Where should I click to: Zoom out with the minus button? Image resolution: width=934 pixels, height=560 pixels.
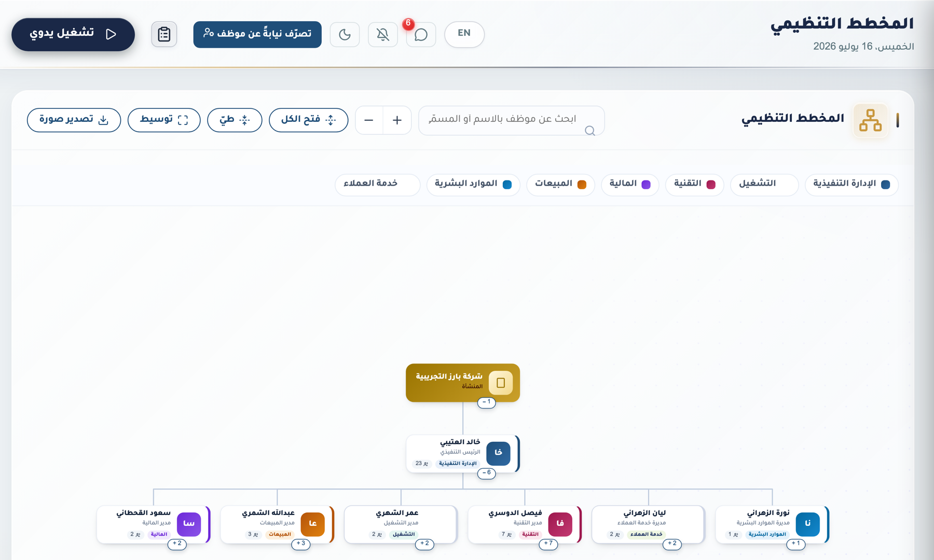click(x=369, y=120)
